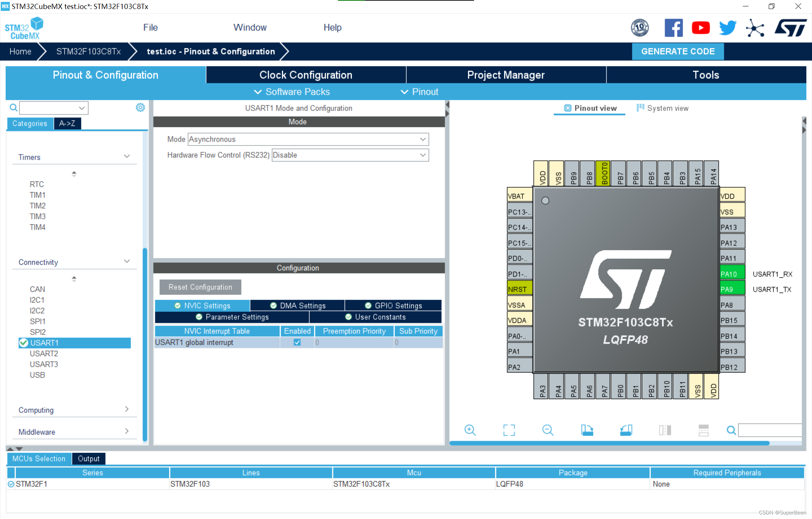This screenshot has height=519, width=812.
Task: Switch to Clock Configuration tab
Action: 306,75
